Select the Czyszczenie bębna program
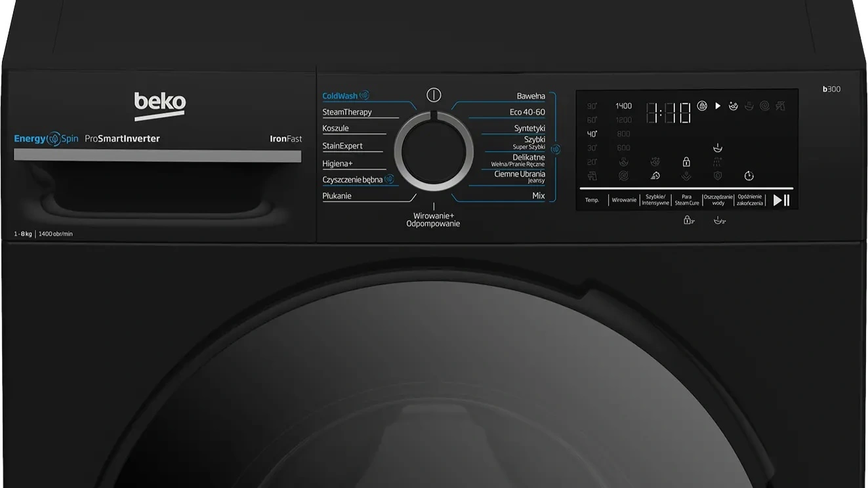 click(x=352, y=180)
